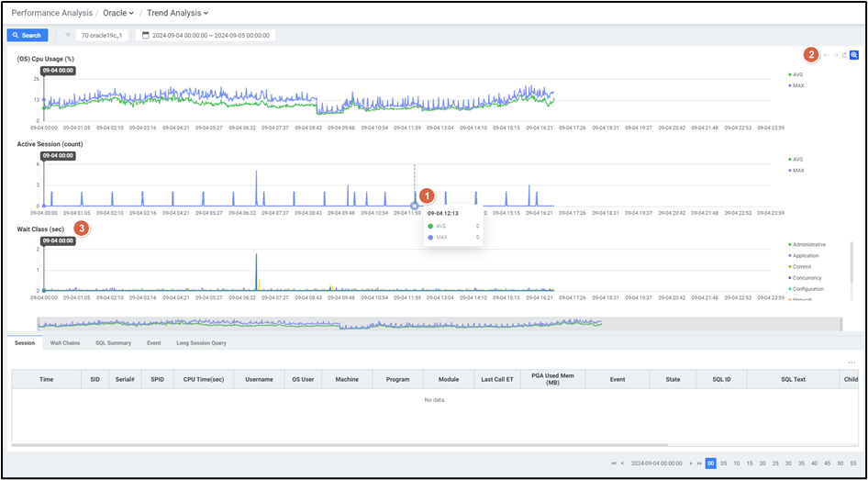Toggle Concurrency series in Wait Class legend

807,277
